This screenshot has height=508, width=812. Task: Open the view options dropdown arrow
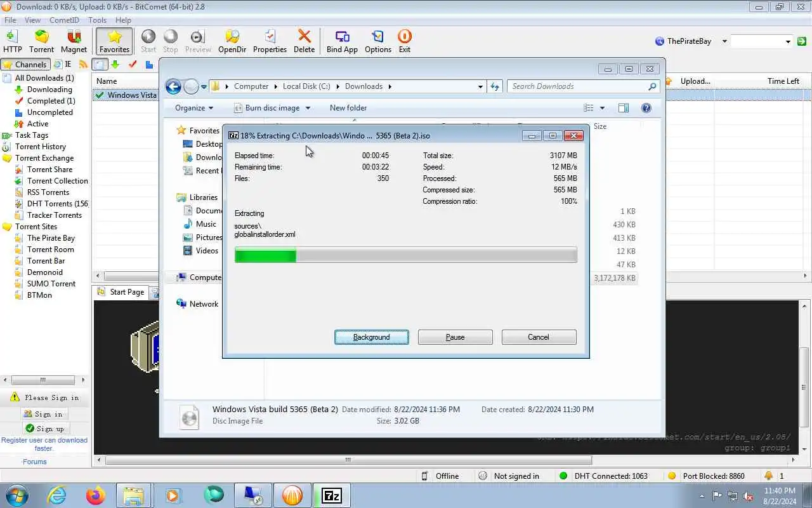coord(602,108)
